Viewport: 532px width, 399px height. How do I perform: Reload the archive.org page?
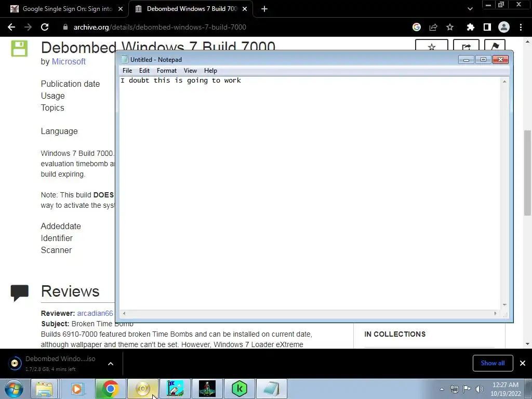pyautogui.click(x=45, y=27)
